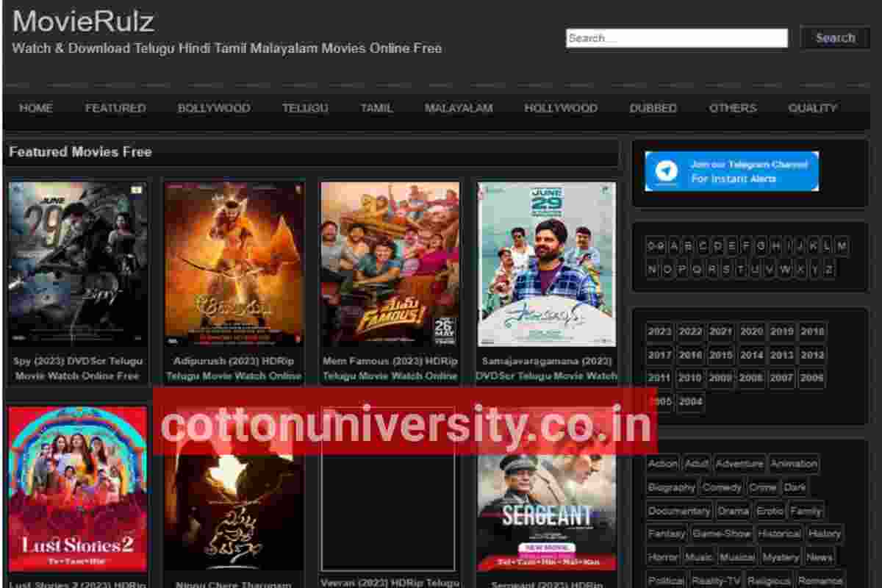
Task: Open the MALAYALAM menu item
Action: (x=459, y=108)
